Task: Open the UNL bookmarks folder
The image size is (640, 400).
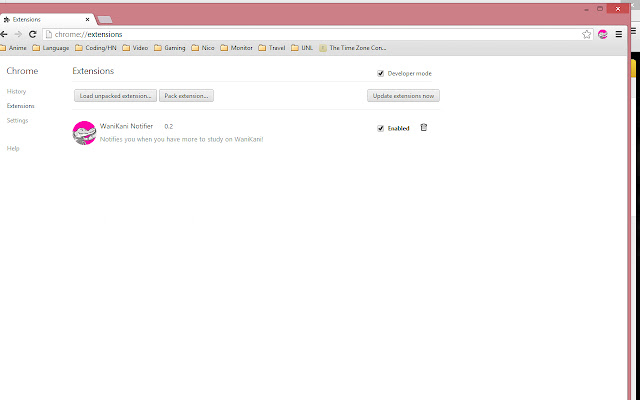Action: (x=302, y=48)
